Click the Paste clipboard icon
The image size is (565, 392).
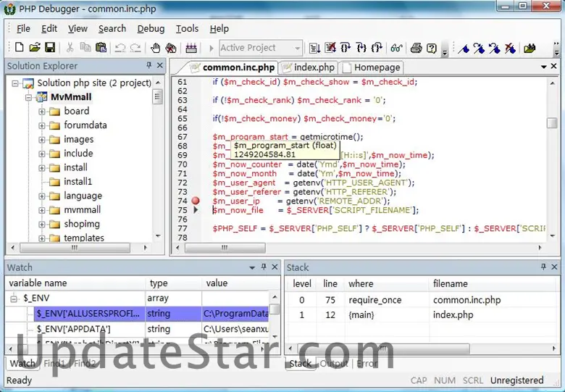pyautogui.click(x=101, y=48)
